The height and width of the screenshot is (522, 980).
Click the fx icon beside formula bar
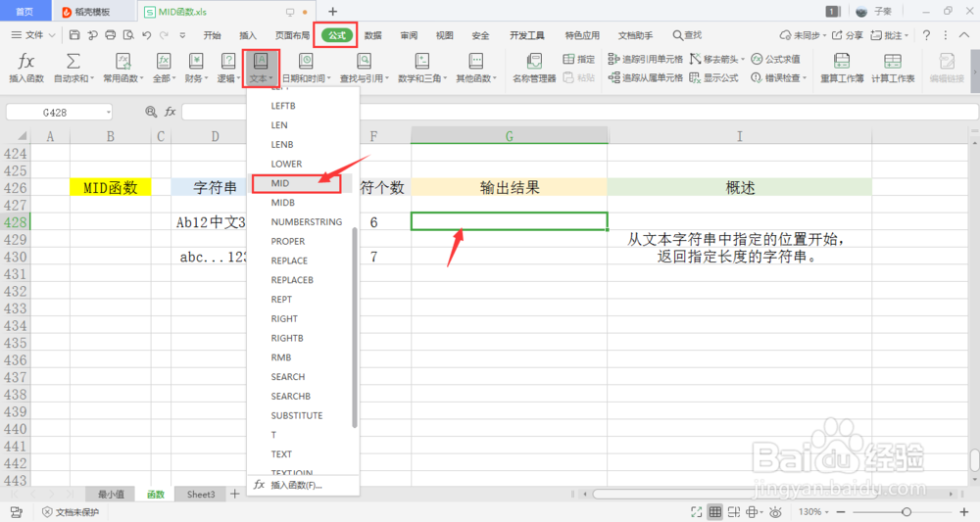pyautogui.click(x=170, y=112)
